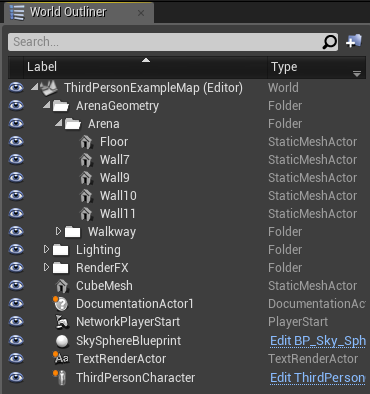Click the NetworkPlayerStart actor icon

(x=62, y=322)
